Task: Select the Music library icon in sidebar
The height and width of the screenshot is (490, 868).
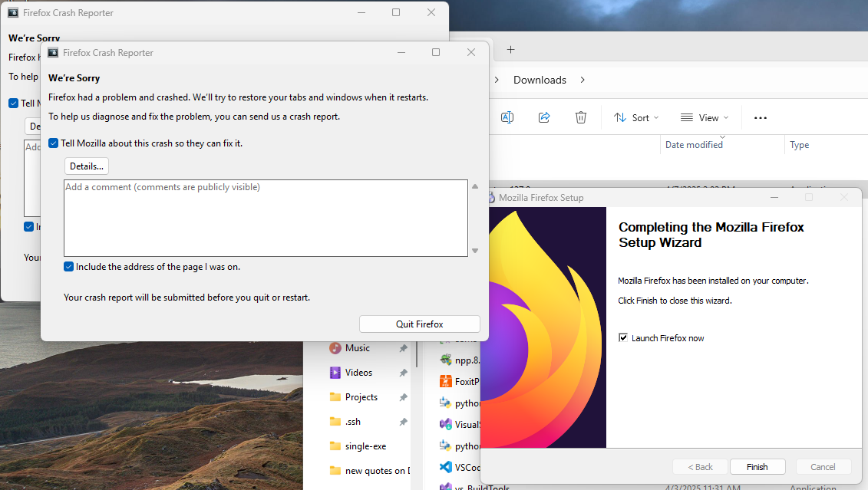Action: (x=335, y=348)
